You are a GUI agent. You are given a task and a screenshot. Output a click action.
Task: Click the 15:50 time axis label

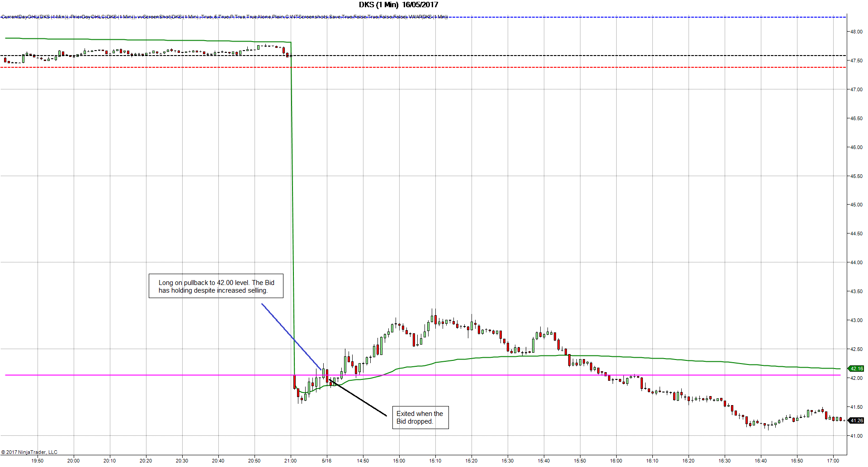click(580, 461)
